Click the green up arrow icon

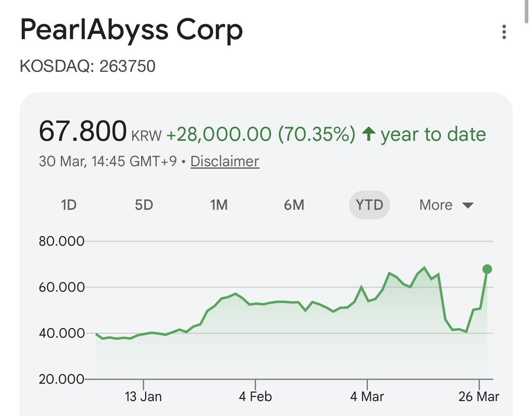368,134
